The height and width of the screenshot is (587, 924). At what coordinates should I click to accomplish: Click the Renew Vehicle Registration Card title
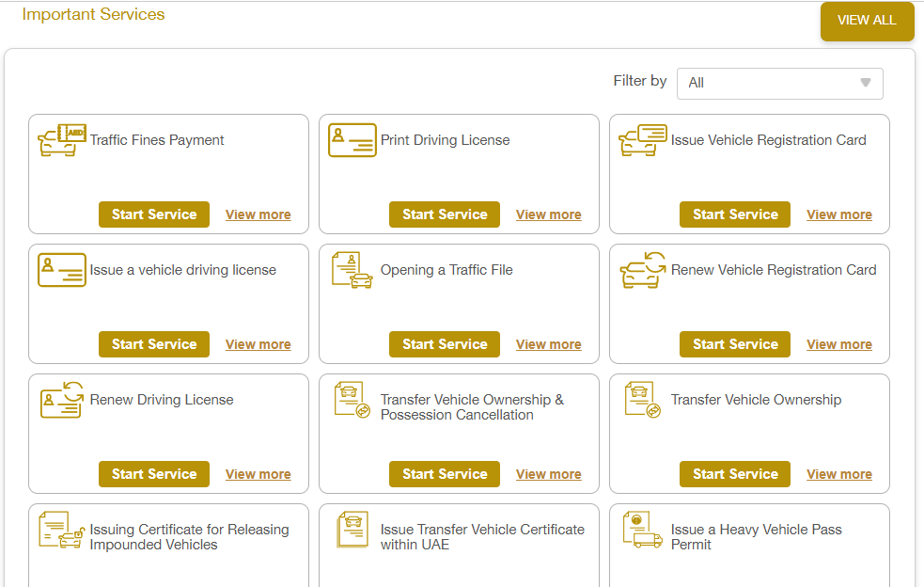(x=774, y=270)
